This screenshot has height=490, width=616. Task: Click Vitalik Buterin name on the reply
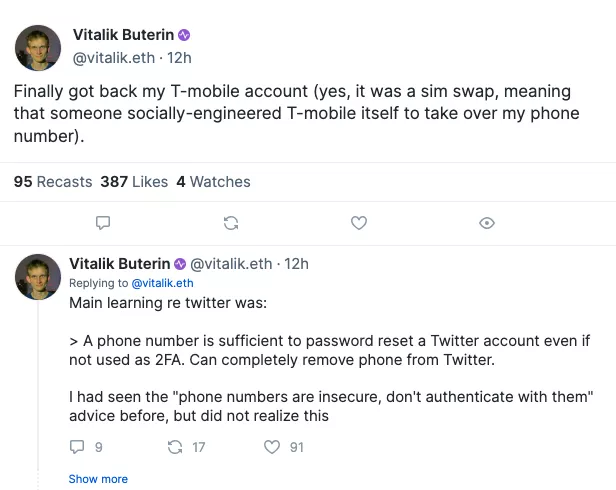click(x=120, y=264)
